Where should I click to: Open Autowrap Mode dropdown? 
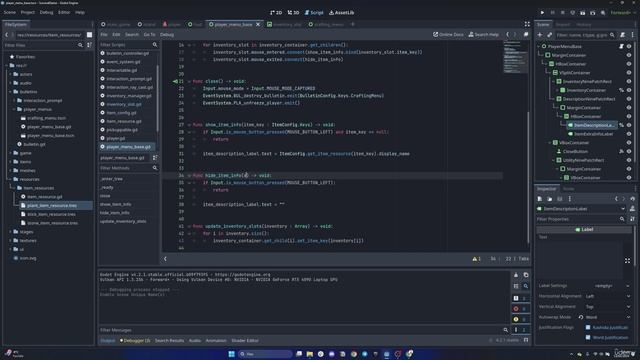(608, 317)
